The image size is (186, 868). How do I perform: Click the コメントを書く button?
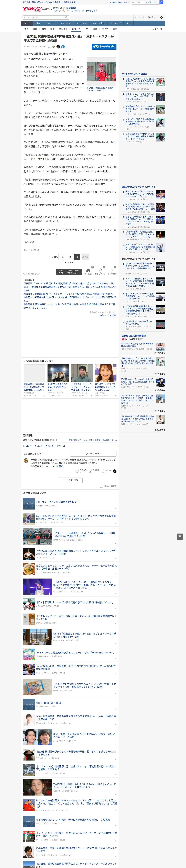pos(93,454)
